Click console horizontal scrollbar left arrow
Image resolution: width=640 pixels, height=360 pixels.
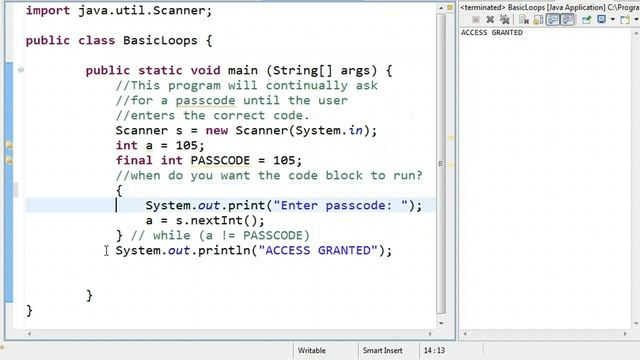coord(465,333)
